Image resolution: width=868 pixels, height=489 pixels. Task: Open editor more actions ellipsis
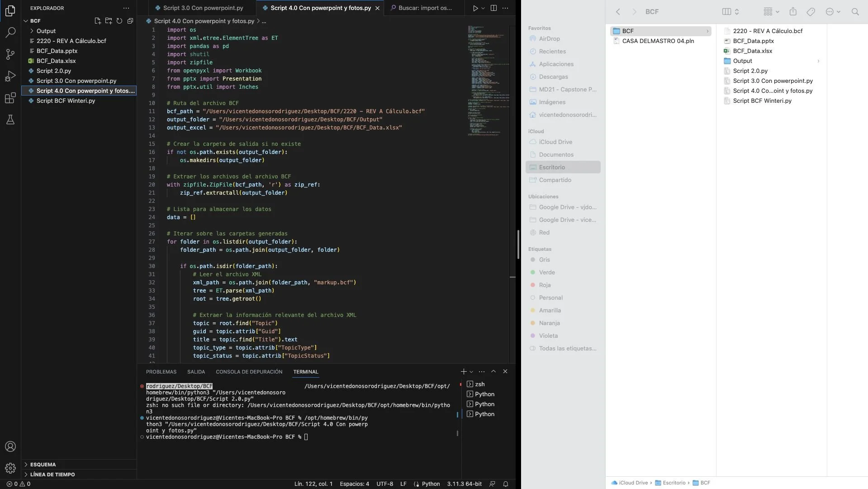click(x=506, y=8)
